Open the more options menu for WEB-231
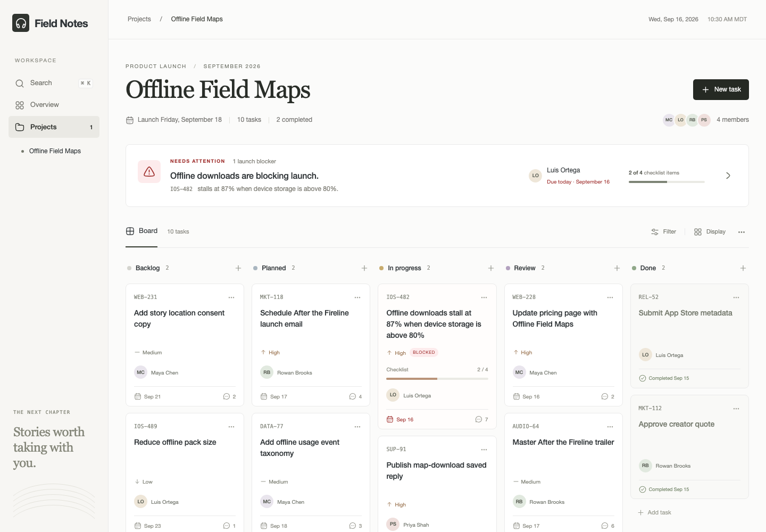The height and width of the screenshot is (532, 766). pyautogui.click(x=231, y=297)
